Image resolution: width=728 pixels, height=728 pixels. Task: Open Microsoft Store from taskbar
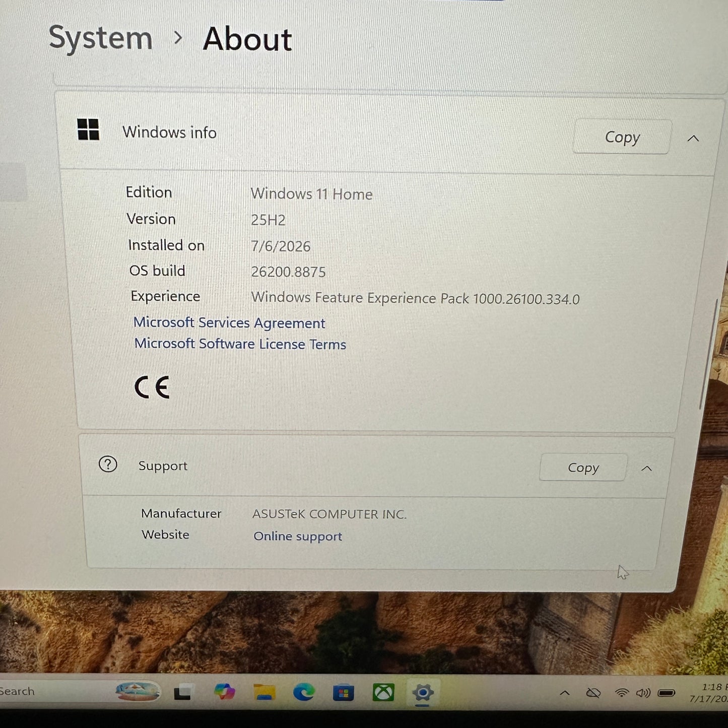[x=344, y=693]
